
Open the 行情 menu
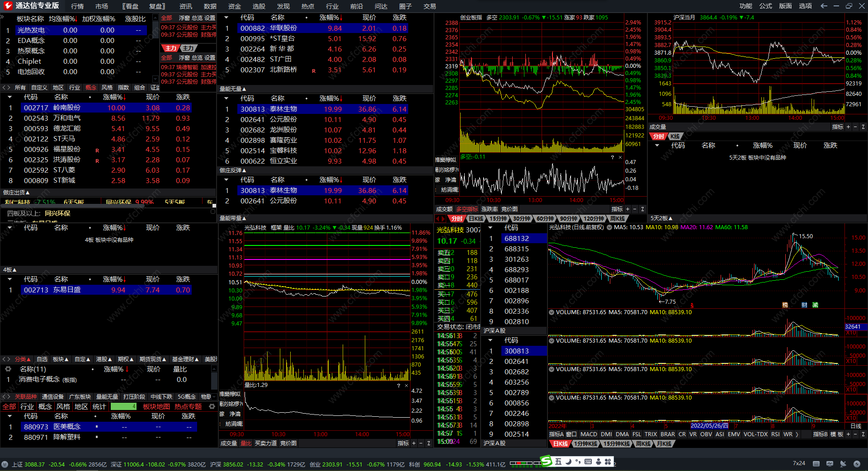77,6
